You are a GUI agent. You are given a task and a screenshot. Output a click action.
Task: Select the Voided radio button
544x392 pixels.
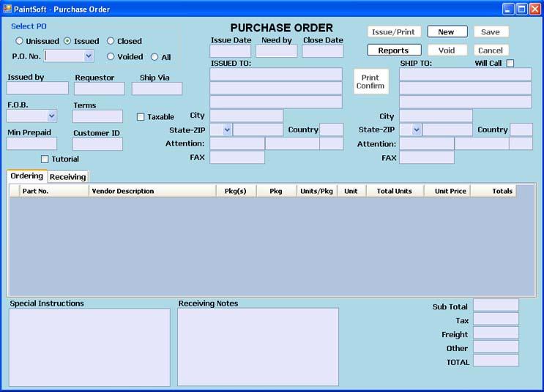pyautogui.click(x=111, y=56)
